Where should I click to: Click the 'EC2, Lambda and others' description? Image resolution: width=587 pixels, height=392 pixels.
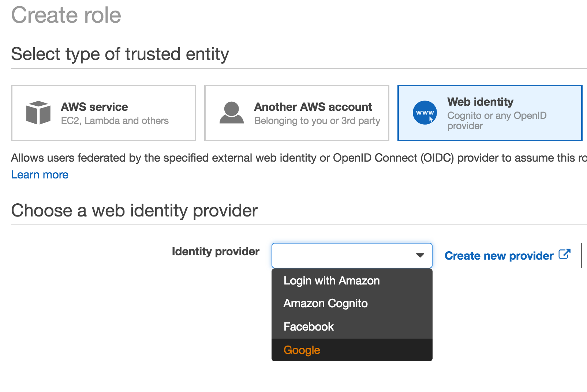pyautogui.click(x=115, y=121)
